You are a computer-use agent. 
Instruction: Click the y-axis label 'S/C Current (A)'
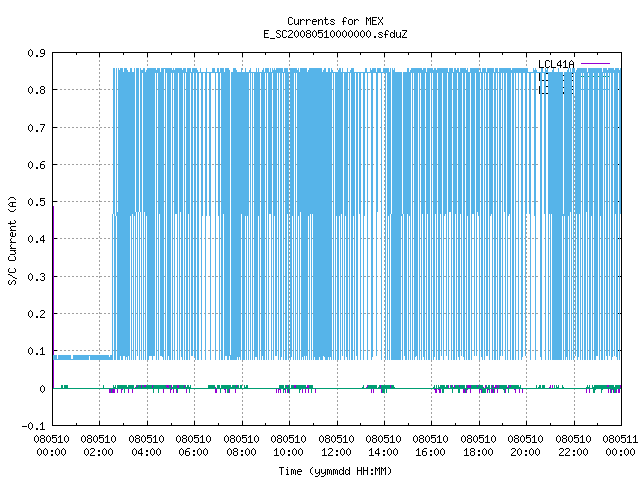click(13, 240)
